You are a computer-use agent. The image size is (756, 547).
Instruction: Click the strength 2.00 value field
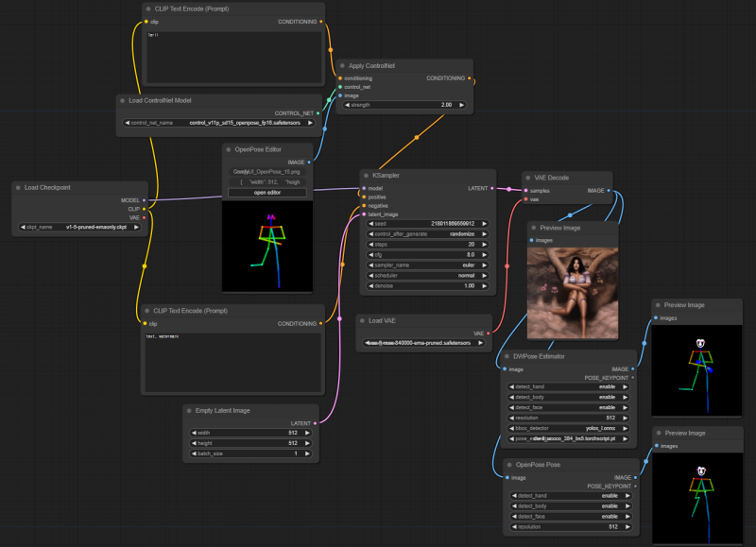pos(404,105)
